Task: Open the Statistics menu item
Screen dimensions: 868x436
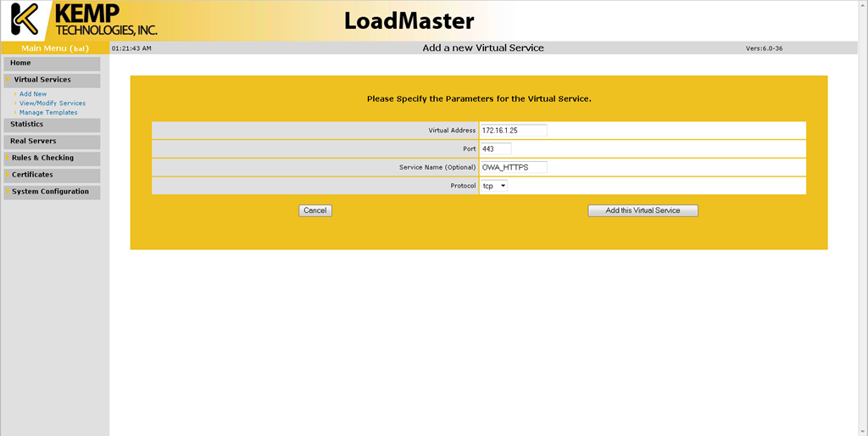Action: click(x=52, y=125)
